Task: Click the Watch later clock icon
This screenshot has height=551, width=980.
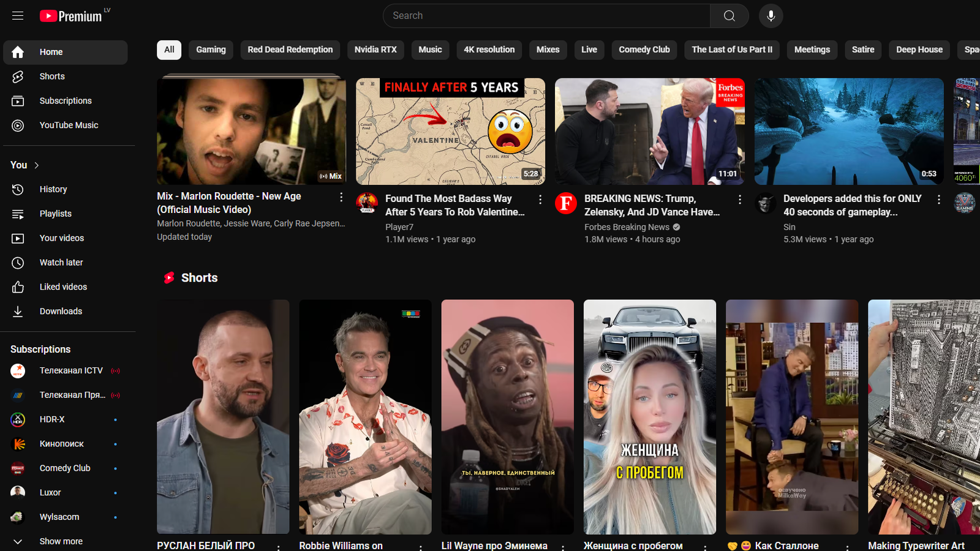Action: [x=18, y=263]
